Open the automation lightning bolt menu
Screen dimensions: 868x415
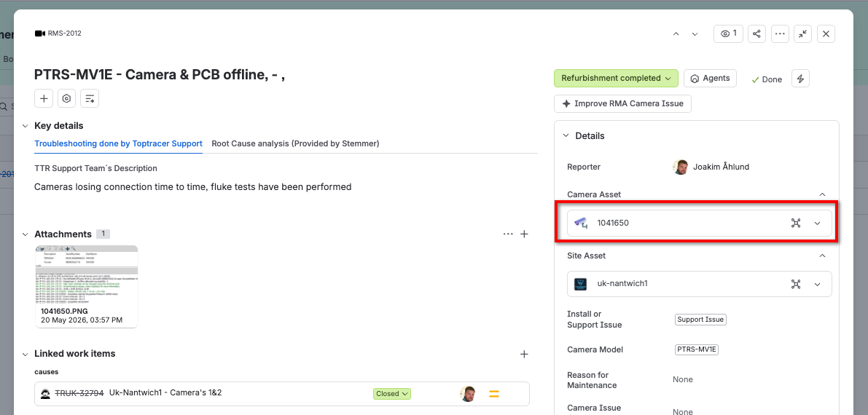[800, 79]
